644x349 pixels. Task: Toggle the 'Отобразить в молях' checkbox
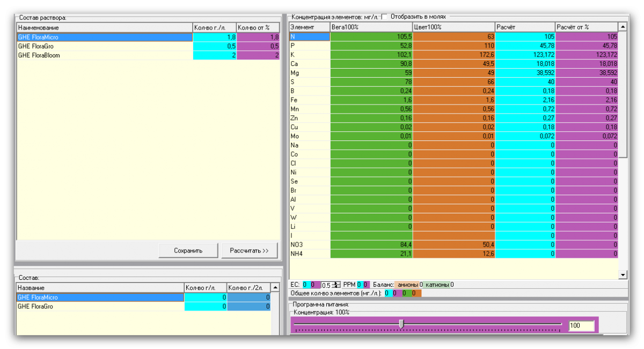(384, 17)
